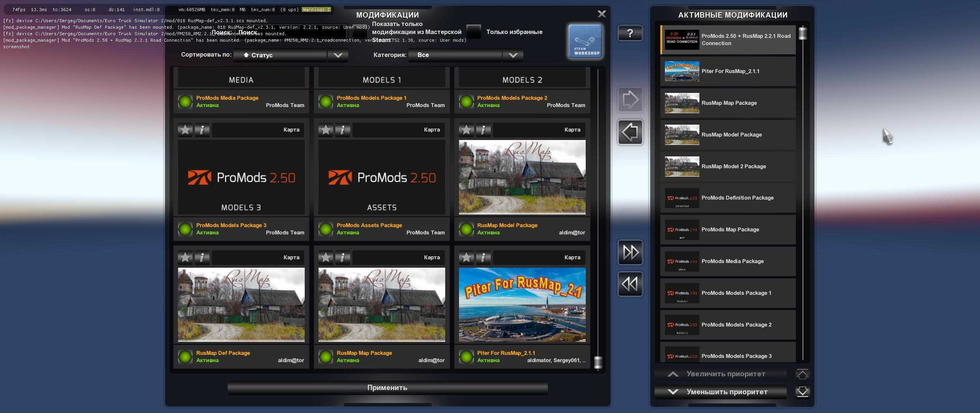The image size is (980, 413).
Task: Toggle status light of RusMap Def Package
Action: [x=185, y=357]
